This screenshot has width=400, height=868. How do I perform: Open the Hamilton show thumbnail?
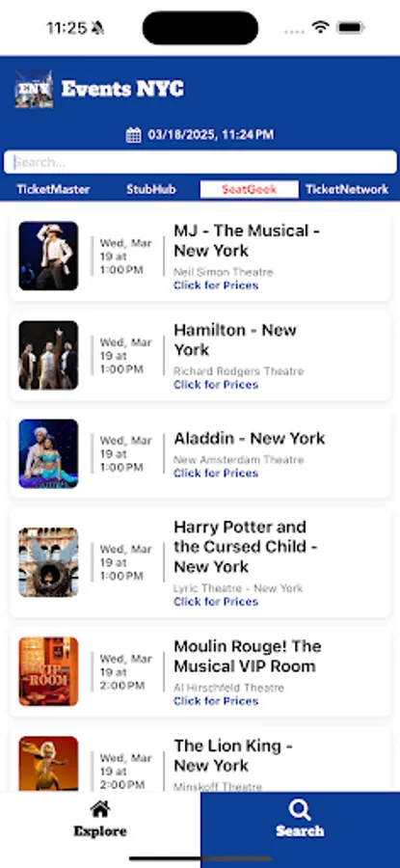48,355
